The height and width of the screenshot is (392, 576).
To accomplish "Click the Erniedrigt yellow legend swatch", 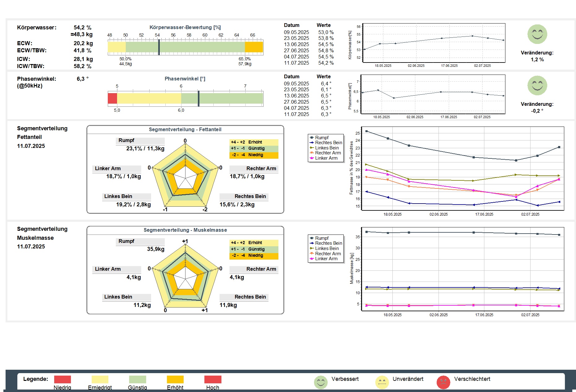I will pyautogui.click(x=100, y=379).
